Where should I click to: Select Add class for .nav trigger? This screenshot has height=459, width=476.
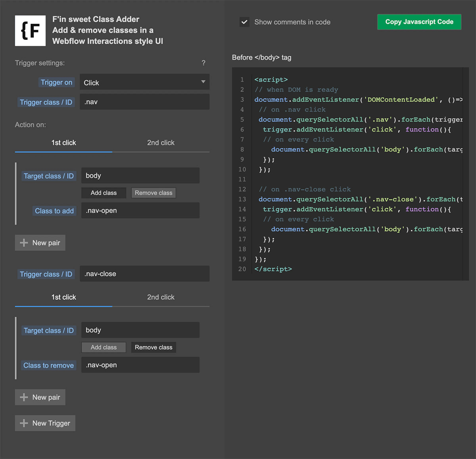104,193
